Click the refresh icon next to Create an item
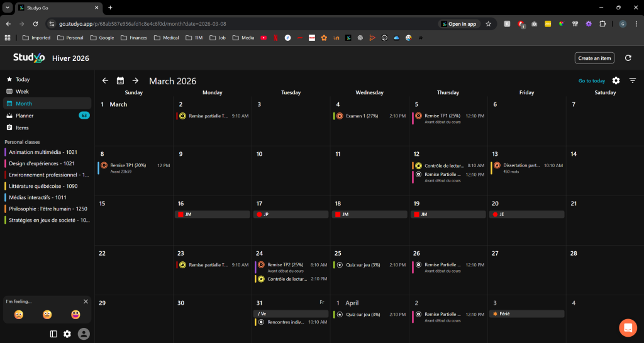 (628, 58)
